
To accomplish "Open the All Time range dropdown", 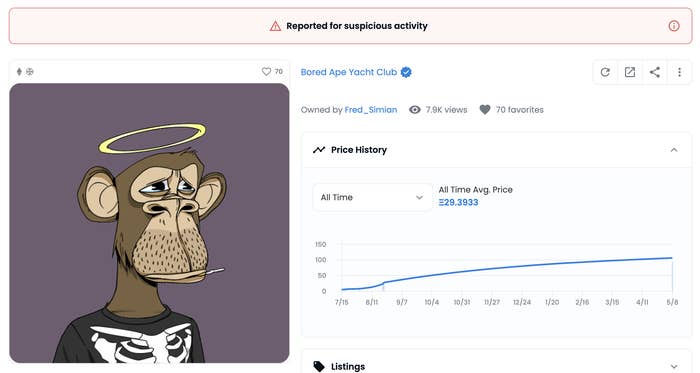I will point(372,197).
